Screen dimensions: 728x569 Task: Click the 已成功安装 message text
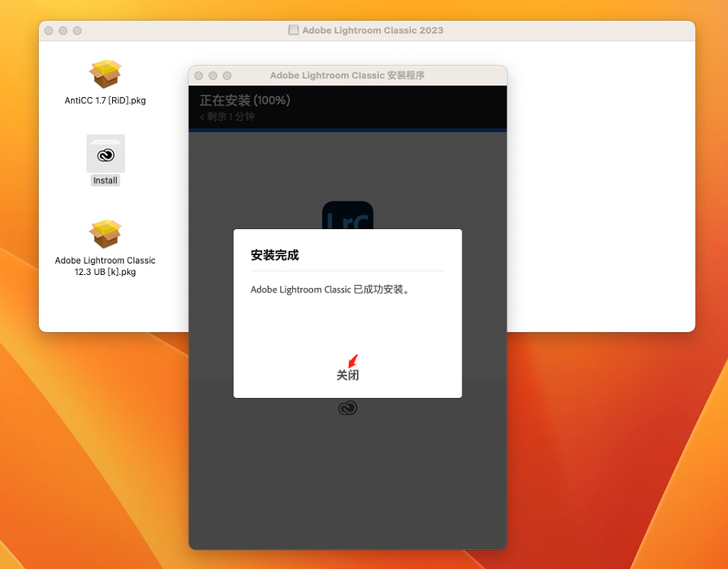330,289
